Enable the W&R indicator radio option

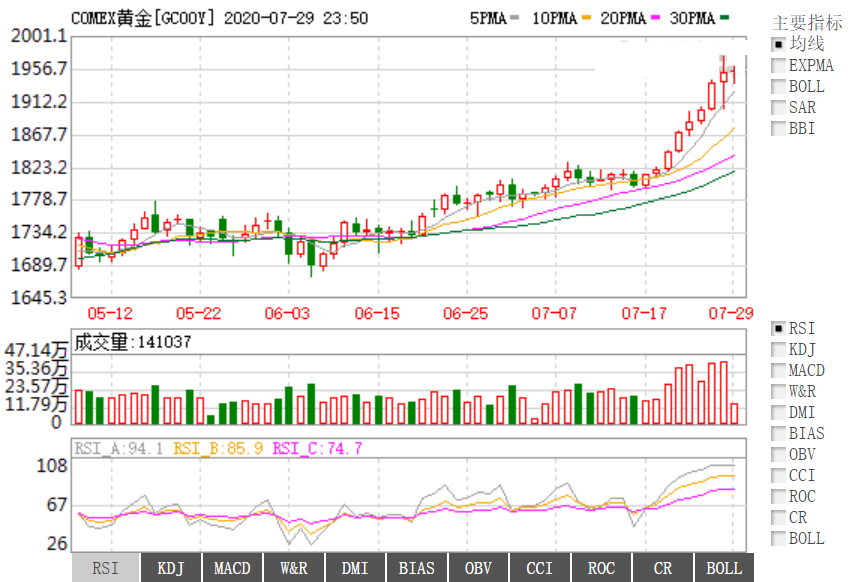(778, 391)
